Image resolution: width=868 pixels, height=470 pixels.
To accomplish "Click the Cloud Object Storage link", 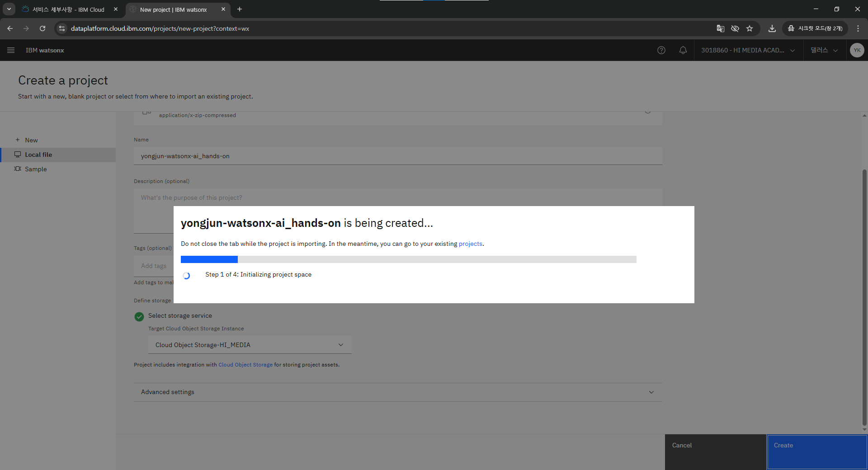I will coord(245,365).
